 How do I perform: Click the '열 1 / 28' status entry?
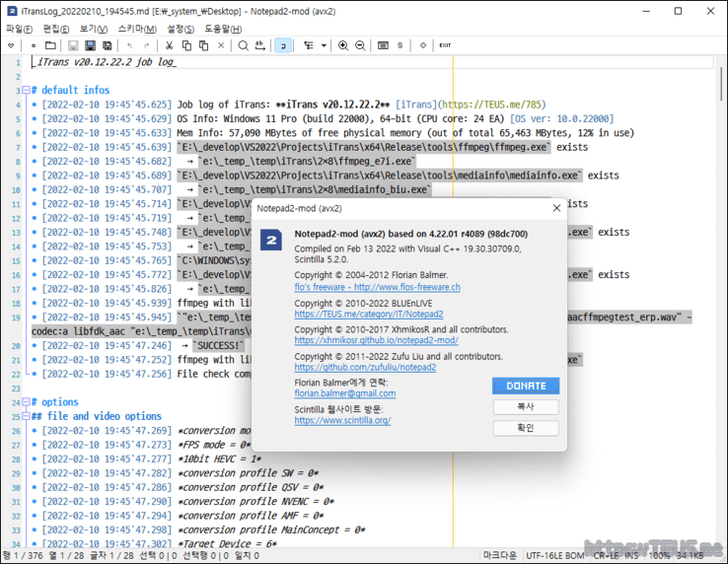[x=67, y=556]
